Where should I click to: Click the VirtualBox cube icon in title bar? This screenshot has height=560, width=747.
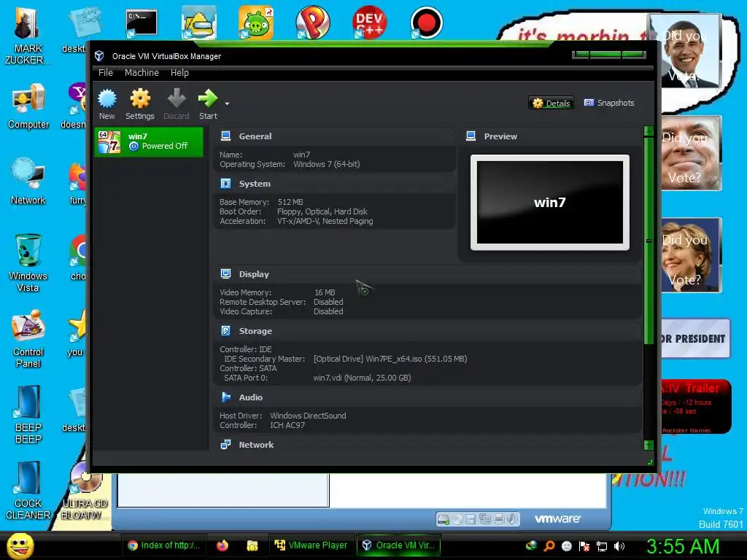(x=99, y=56)
